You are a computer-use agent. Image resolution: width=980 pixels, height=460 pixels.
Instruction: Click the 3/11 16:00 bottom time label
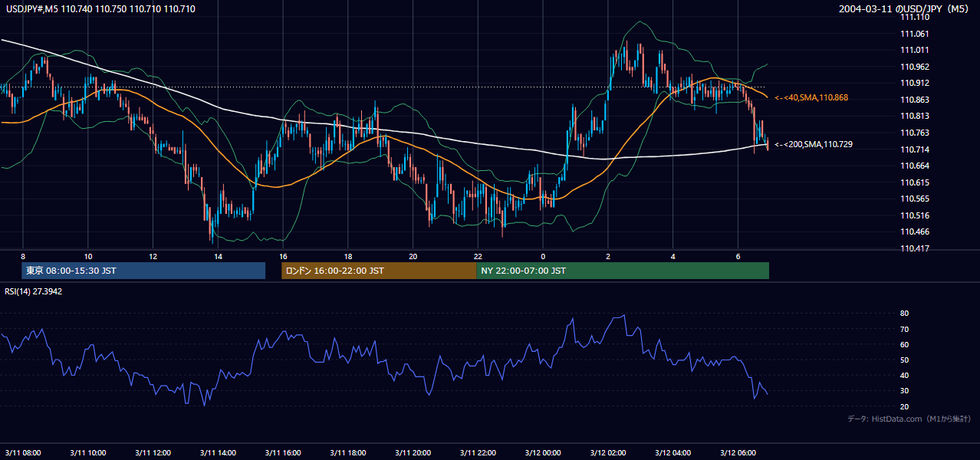pos(283,453)
